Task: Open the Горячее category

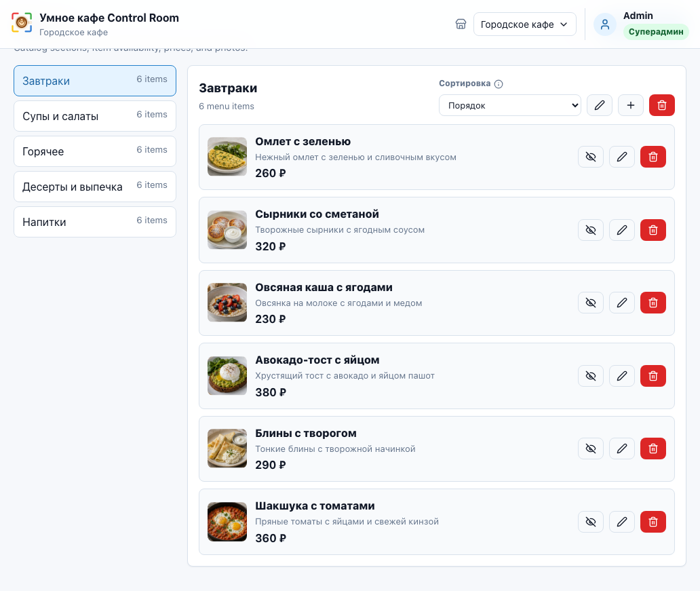Action: (95, 151)
